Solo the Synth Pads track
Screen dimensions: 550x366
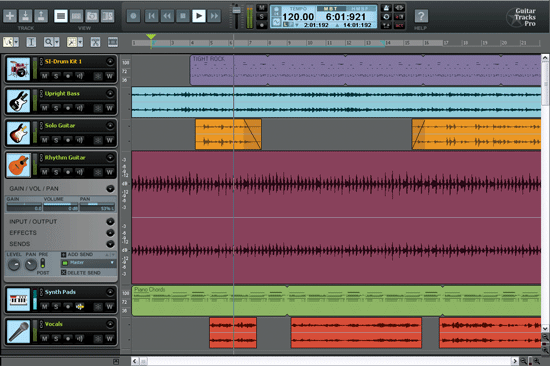point(56,306)
